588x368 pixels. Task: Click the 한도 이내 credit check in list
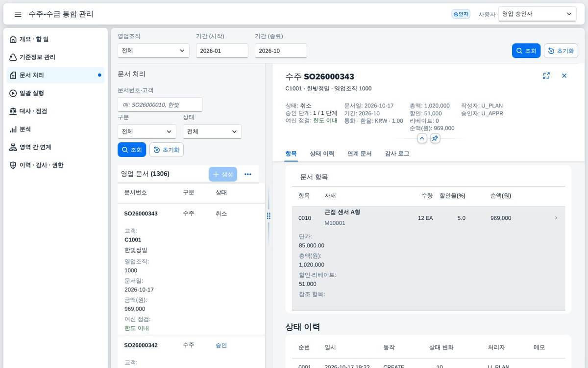pos(137,328)
